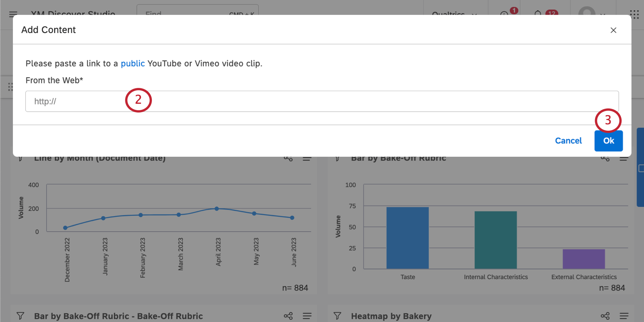This screenshot has width=644, height=322.
Task: Close the Add Content dialog
Action: [613, 30]
